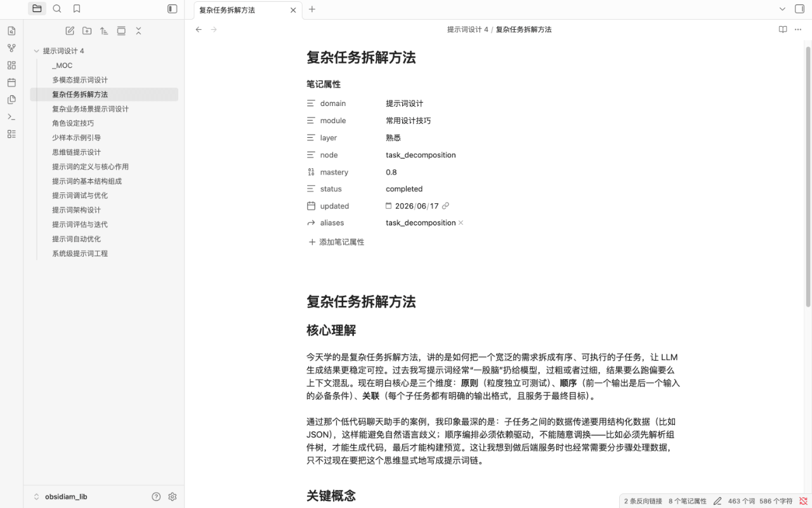The width and height of the screenshot is (812, 508).
Task: Collapse the 笔记属性 heading
Action: tap(324, 84)
